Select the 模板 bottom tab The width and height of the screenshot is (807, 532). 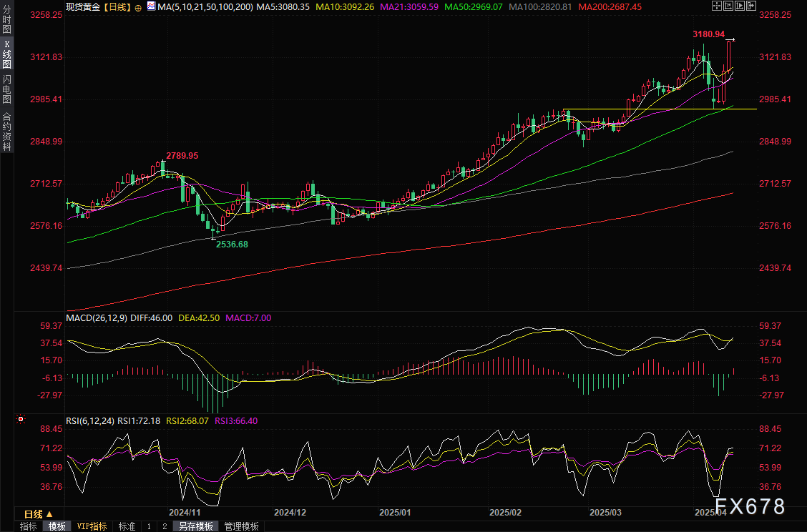(57, 526)
